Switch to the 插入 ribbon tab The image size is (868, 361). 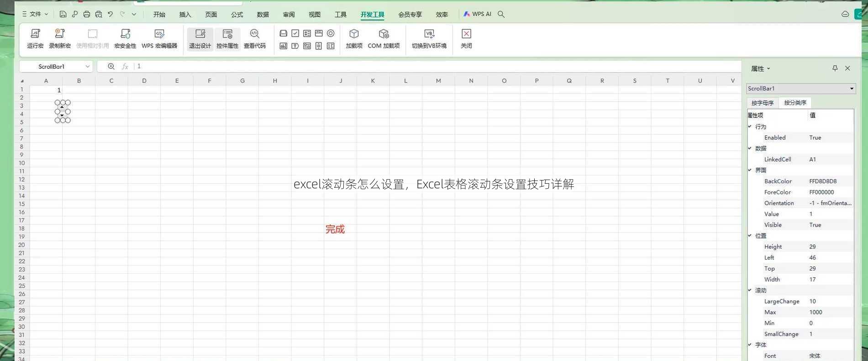[185, 14]
